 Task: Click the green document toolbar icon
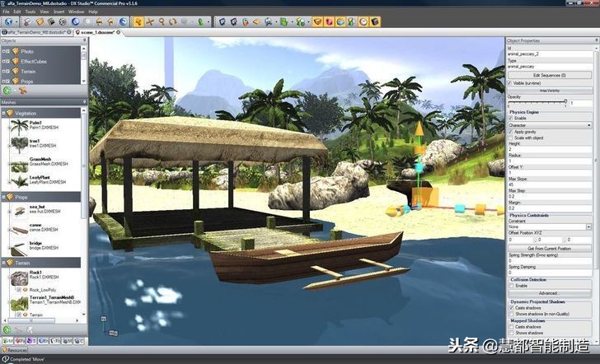[x=284, y=21]
